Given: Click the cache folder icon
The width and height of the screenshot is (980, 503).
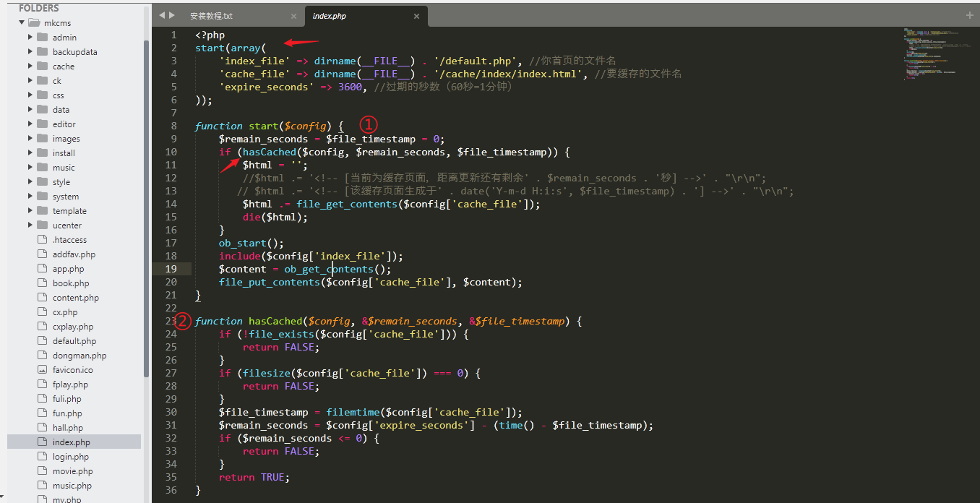Looking at the screenshot, I should pos(43,66).
